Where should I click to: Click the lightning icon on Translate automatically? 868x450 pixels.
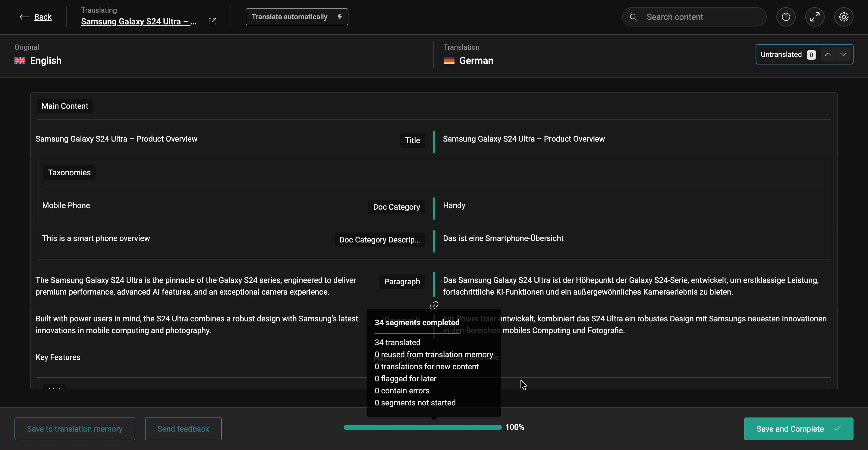[340, 17]
